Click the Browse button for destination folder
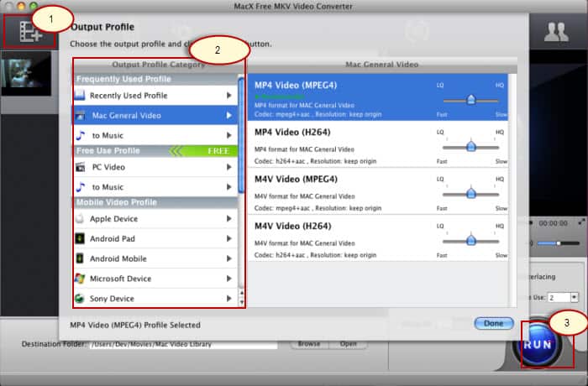The height and width of the screenshot is (386, 588). point(309,344)
